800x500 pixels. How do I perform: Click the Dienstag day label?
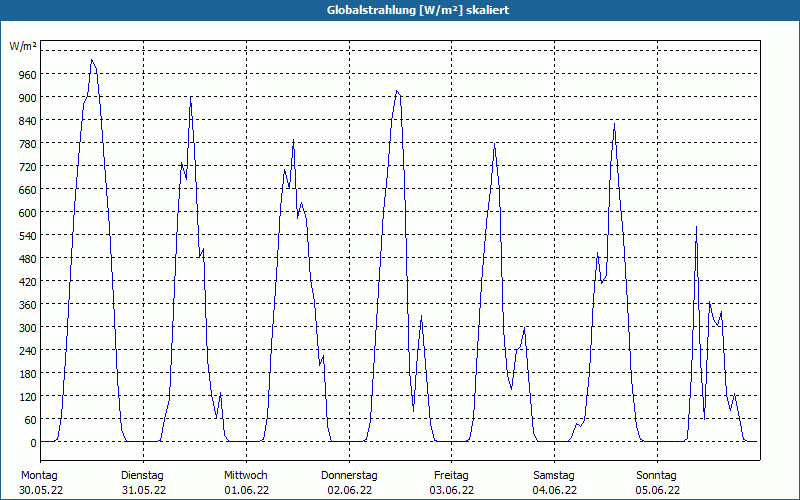[x=142, y=476]
